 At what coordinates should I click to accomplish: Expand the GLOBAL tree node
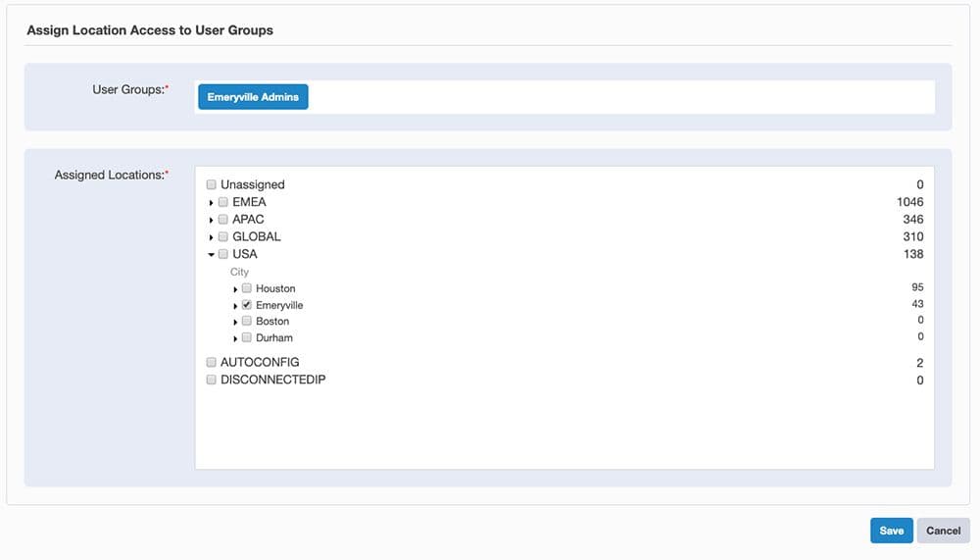[212, 237]
